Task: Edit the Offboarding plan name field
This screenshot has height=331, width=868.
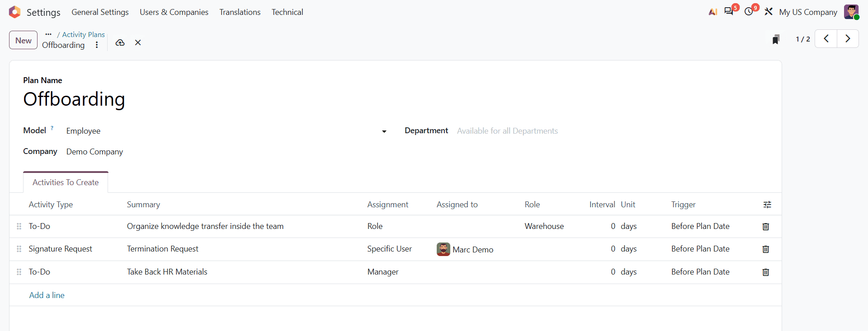Action: point(74,99)
